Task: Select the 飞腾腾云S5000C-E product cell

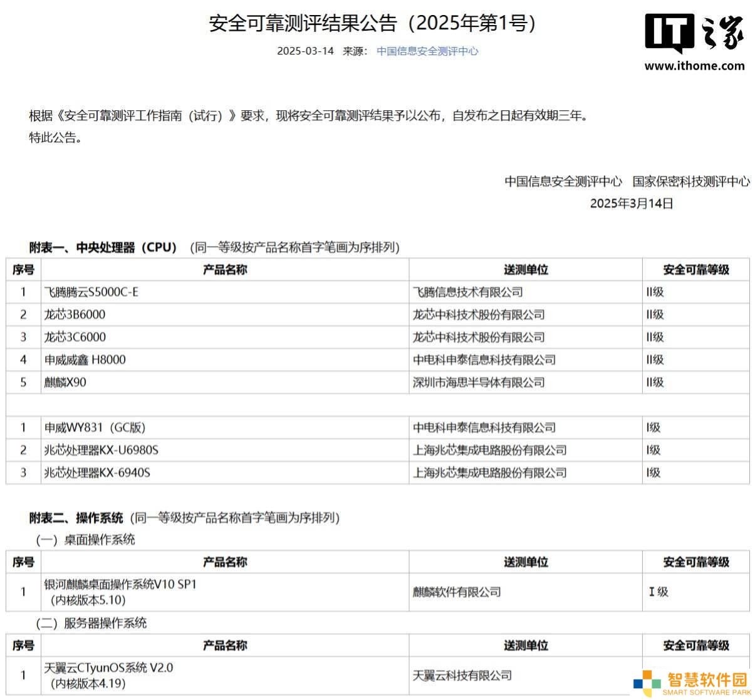Action: (225, 292)
